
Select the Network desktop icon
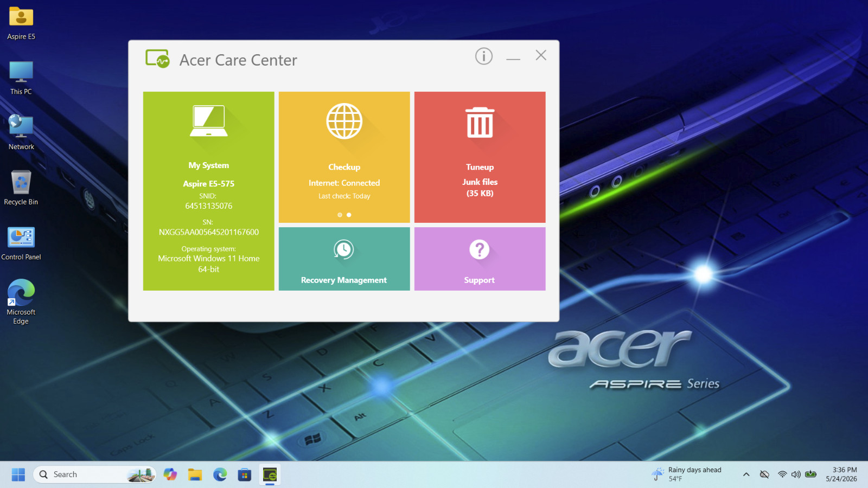21,133
